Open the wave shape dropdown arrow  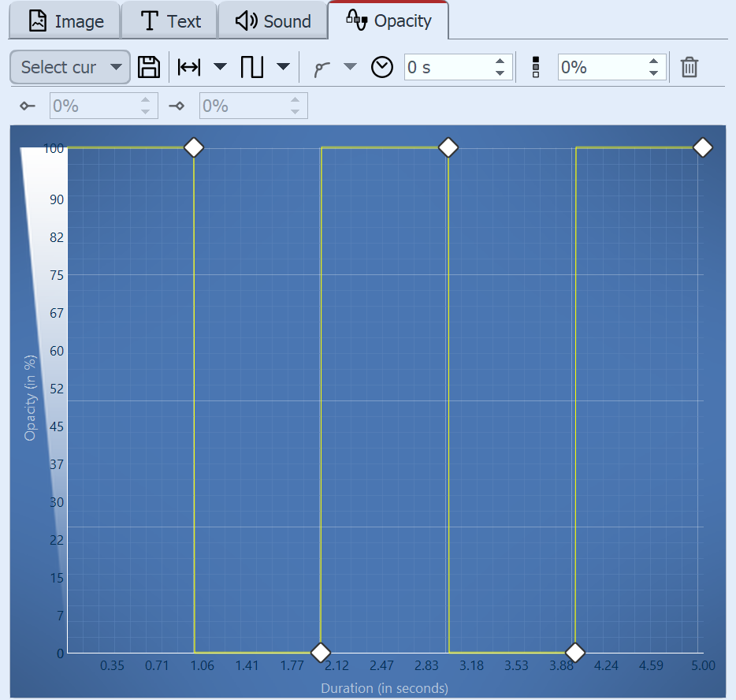click(283, 67)
